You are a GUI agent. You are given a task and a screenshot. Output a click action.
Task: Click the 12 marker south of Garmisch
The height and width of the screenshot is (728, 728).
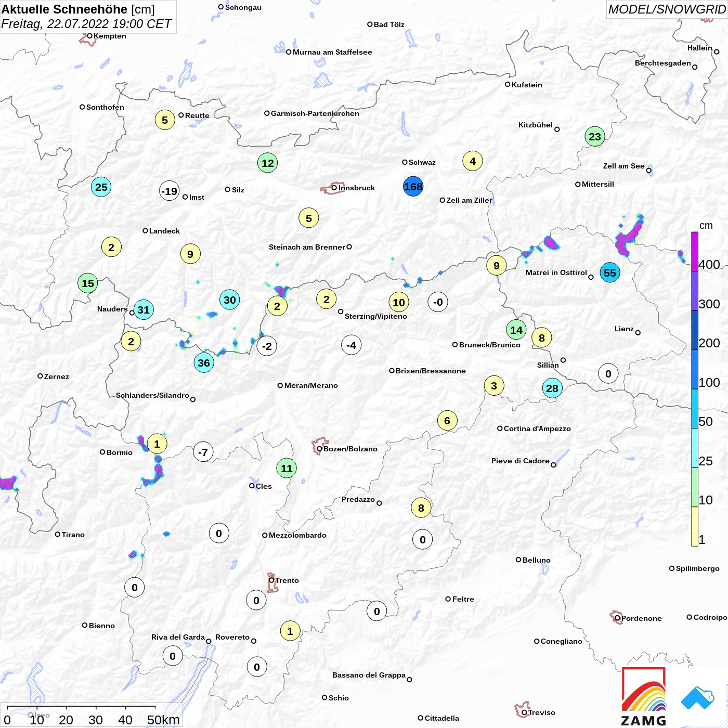(x=268, y=163)
